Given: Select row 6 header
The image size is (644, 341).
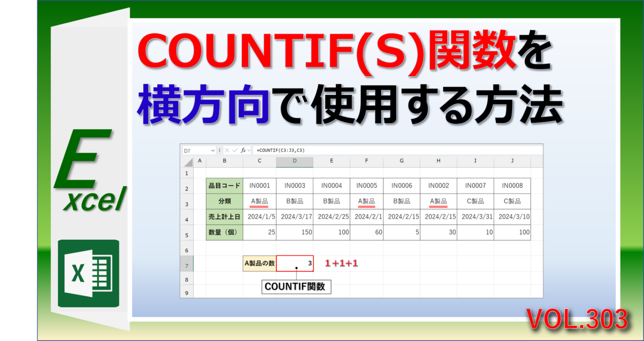Looking at the screenshot, I should 187,248.
